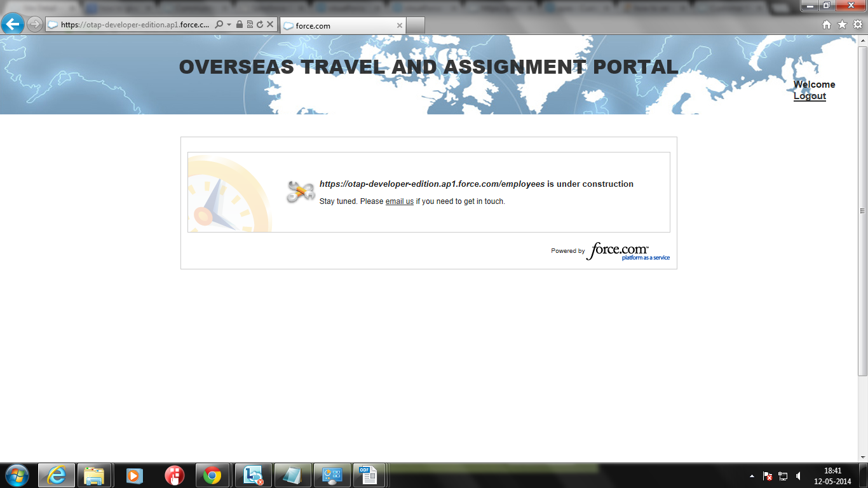The width and height of the screenshot is (868, 488).
Task: Open the volume speaker tray icon
Action: click(x=799, y=476)
